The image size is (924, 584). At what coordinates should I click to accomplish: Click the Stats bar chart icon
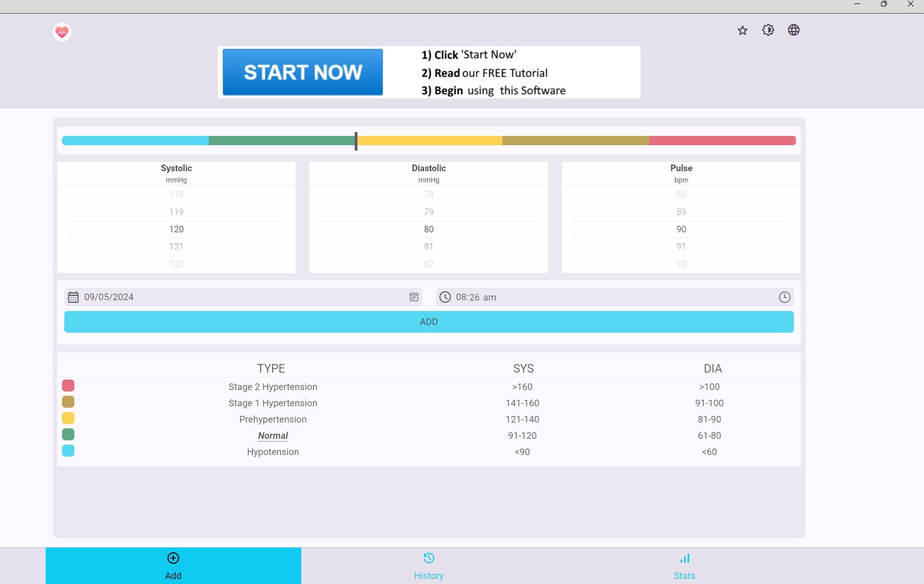coord(684,558)
